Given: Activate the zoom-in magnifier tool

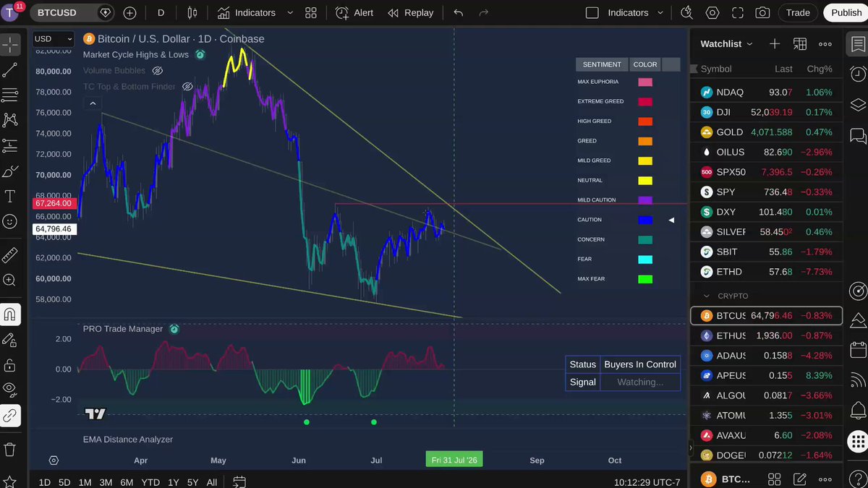Looking at the screenshot, I should (10, 281).
